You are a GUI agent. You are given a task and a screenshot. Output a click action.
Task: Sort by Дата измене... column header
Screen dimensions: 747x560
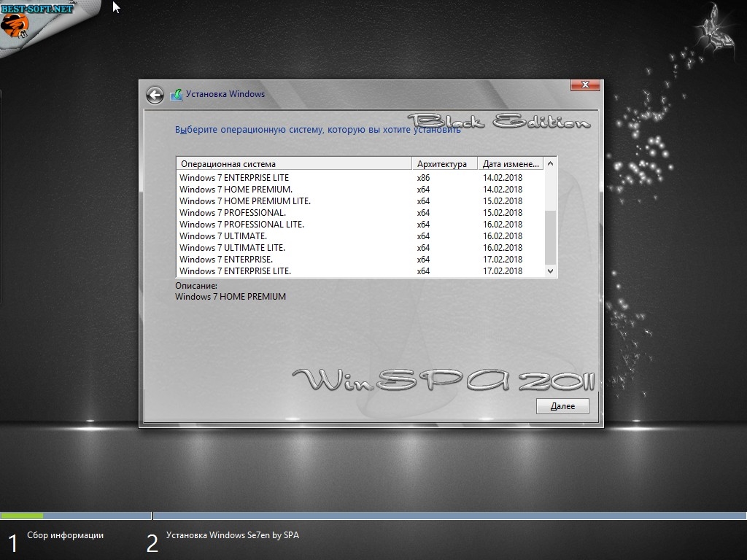(511, 164)
